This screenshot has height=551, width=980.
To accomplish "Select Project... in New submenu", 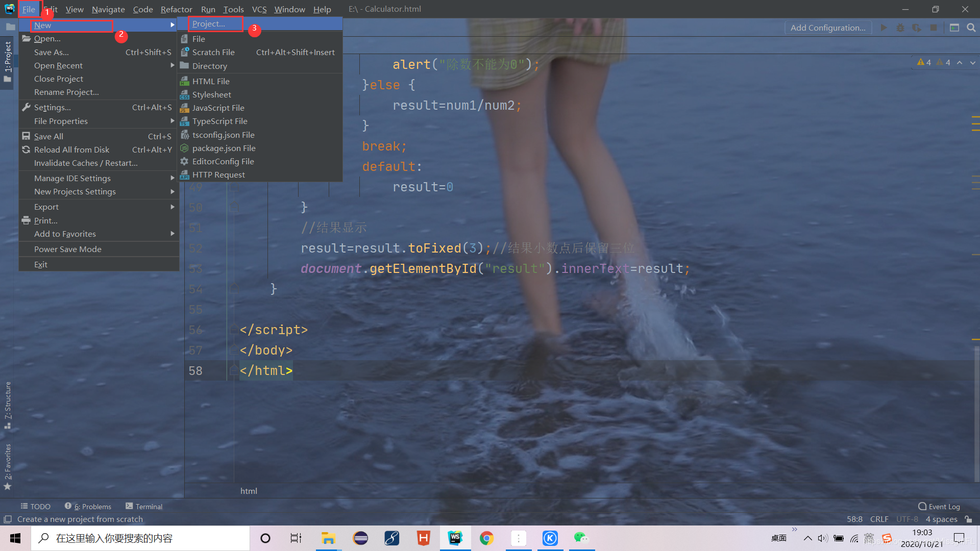I will point(209,24).
